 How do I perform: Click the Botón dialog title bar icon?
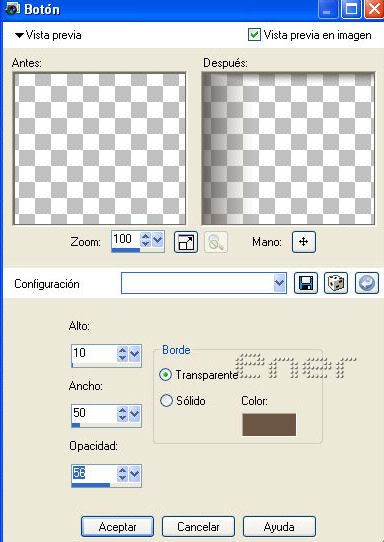[12, 9]
